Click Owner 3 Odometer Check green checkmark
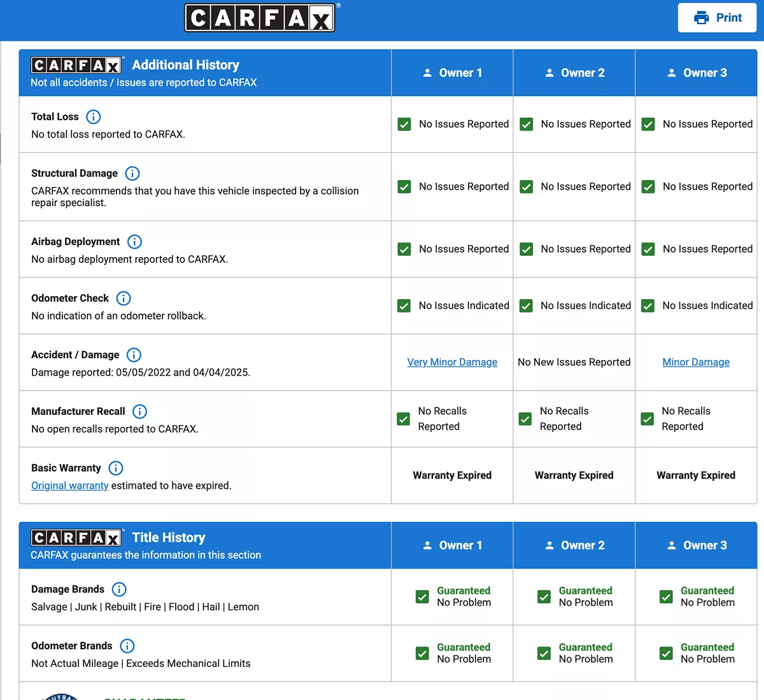This screenshot has height=700, width=764. pyautogui.click(x=647, y=306)
